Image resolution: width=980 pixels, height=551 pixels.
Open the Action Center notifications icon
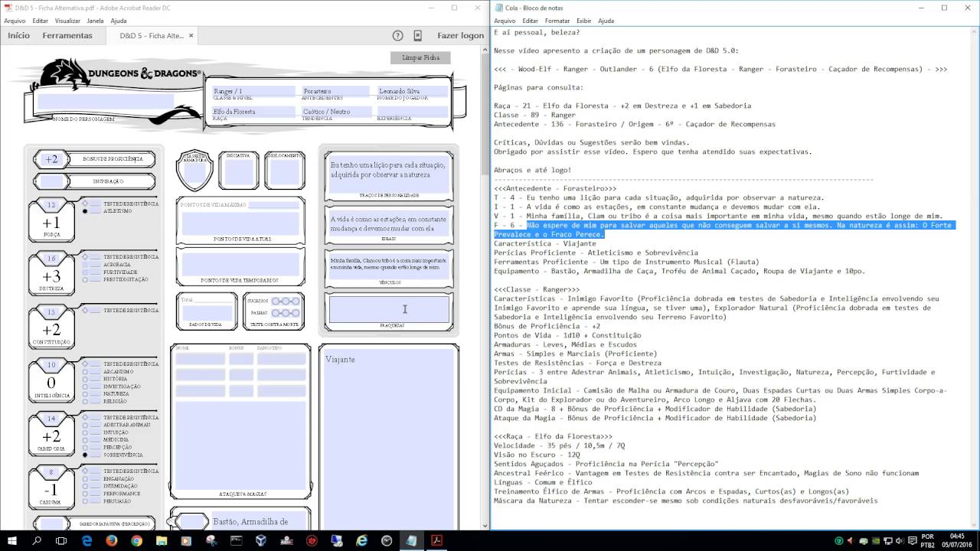click(913, 541)
